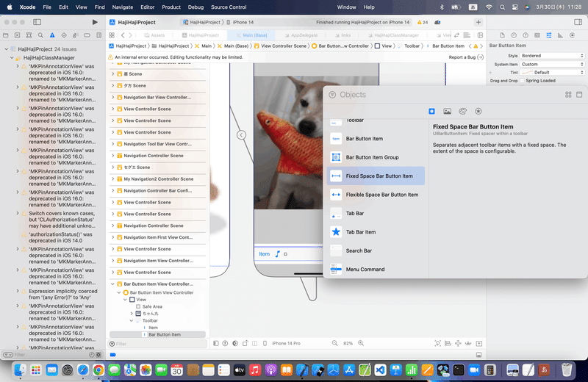Viewport: 588px width, 382px height.
Task: Enable the Spring Loaded checkbox
Action: pos(523,81)
